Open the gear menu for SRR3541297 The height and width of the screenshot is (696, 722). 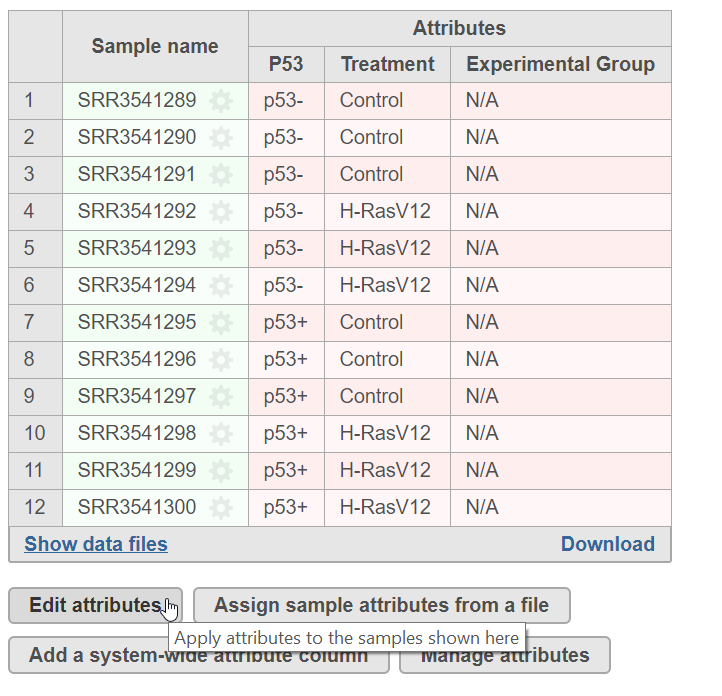(x=221, y=397)
